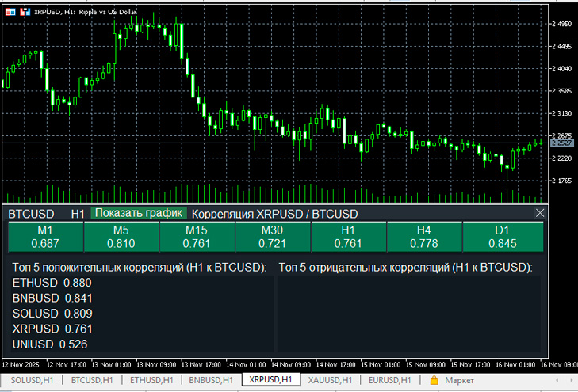Viewport: 578px width, 392px height.
Task: Switch to the BTCUSD,H1 chart tab
Action: [92, 381]
